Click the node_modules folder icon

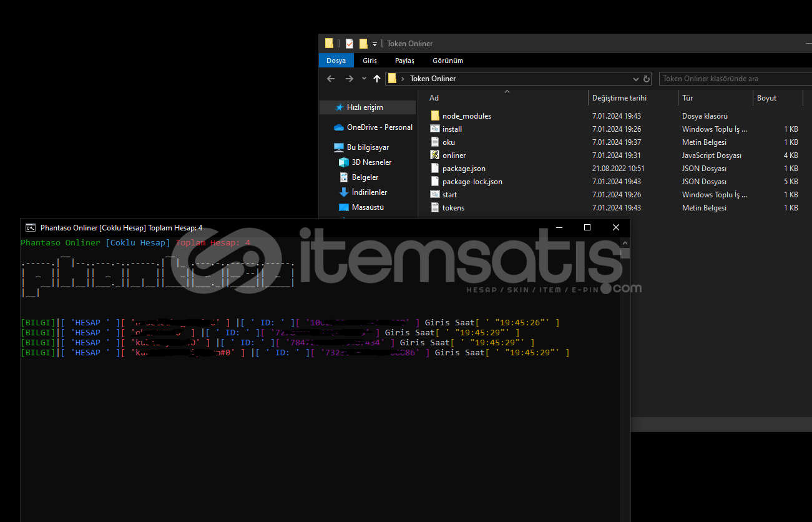435,116
